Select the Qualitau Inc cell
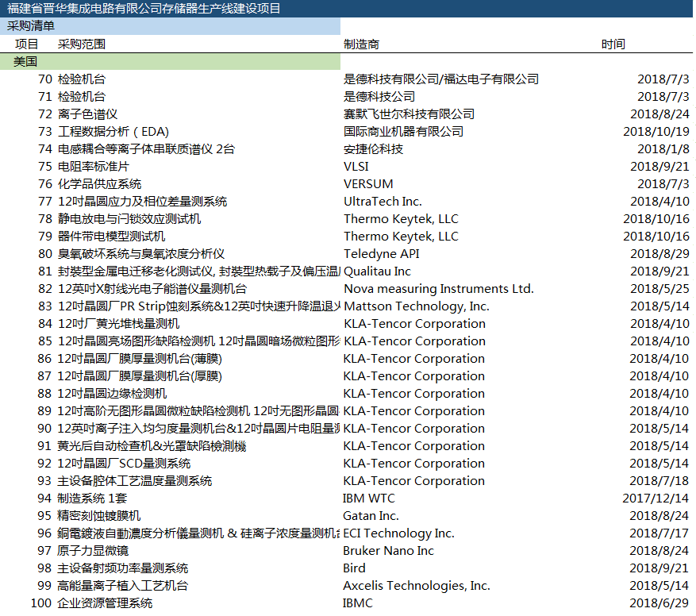The height and width of the screenshot is (616, 696). coord(377,271)
